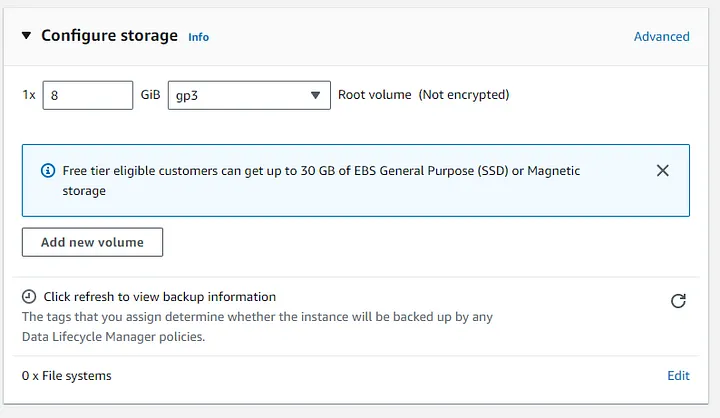Collapse the Configure storage section triangle
Image resolution: width=720 pixels, height=418 pixels.
pyautogui.click(x=27, y=36)
